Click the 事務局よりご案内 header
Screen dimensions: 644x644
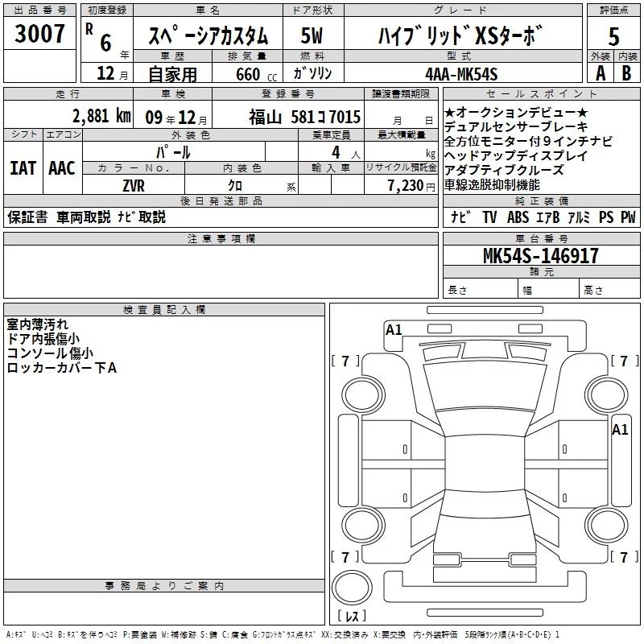click(x=164, y=586)
